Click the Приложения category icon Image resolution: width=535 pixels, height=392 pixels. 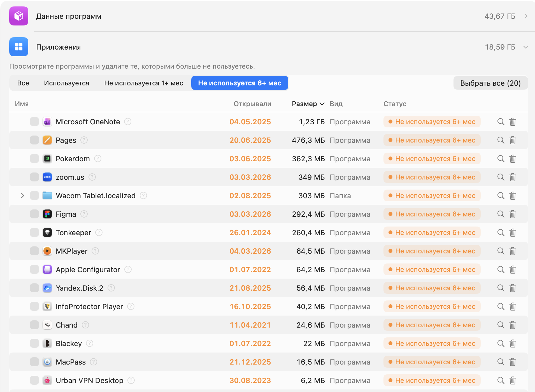(19, 47)
